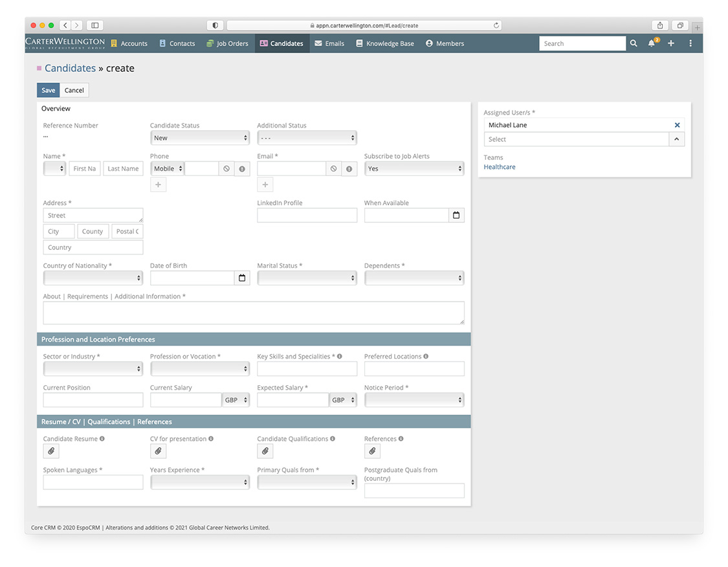Open the Healthcare team link
Screen dimensions: 728x567
(499, 166)
